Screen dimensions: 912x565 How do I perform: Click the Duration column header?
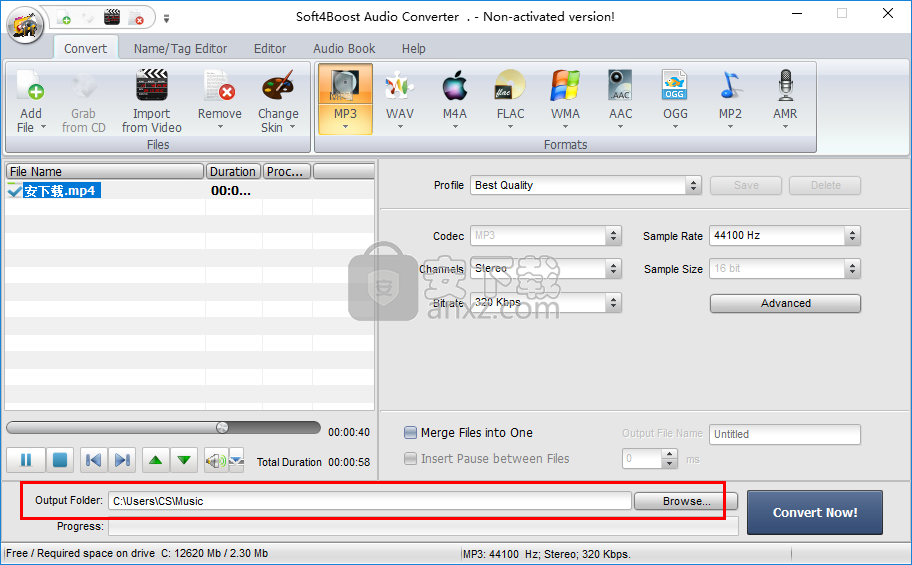click(233, 172)
